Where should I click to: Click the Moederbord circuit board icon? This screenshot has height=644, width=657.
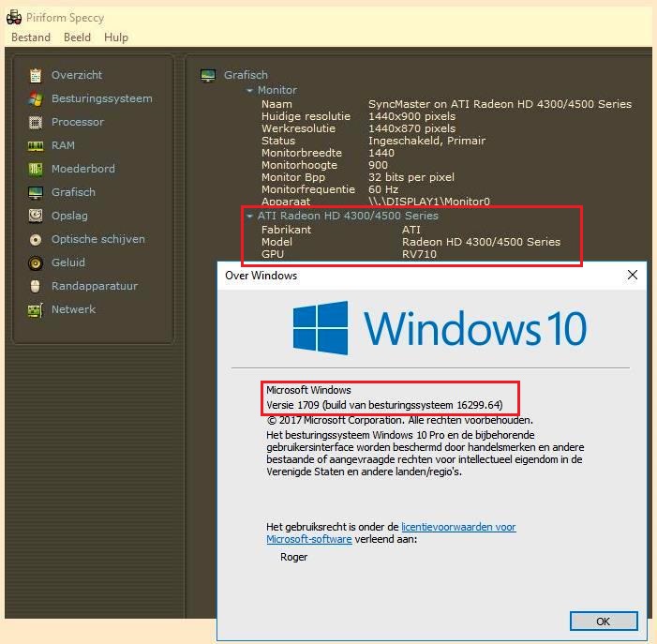click(x=36, y=170)
